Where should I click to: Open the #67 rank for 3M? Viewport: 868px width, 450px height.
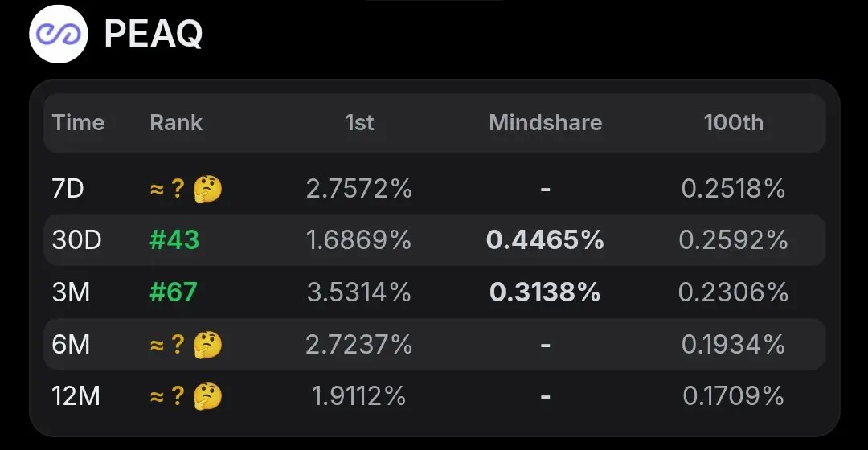[174, 292]
